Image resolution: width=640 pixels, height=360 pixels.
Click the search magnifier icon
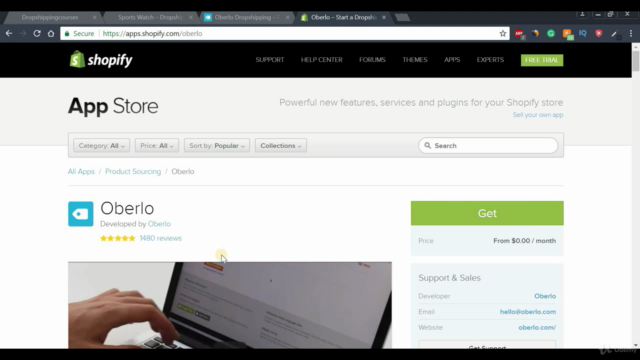pyautogui.click(x=427, y=146)
